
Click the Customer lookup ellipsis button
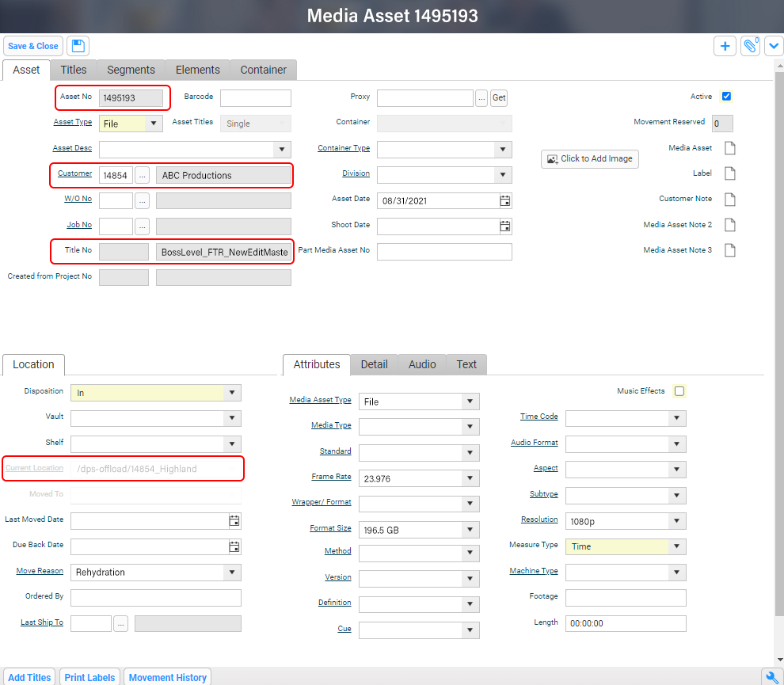(x=142, y=174)
